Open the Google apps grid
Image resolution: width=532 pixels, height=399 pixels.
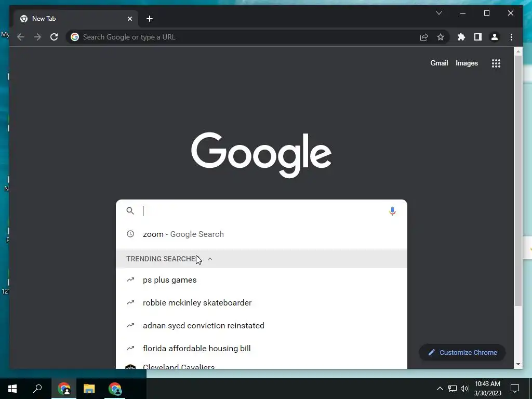496,63
